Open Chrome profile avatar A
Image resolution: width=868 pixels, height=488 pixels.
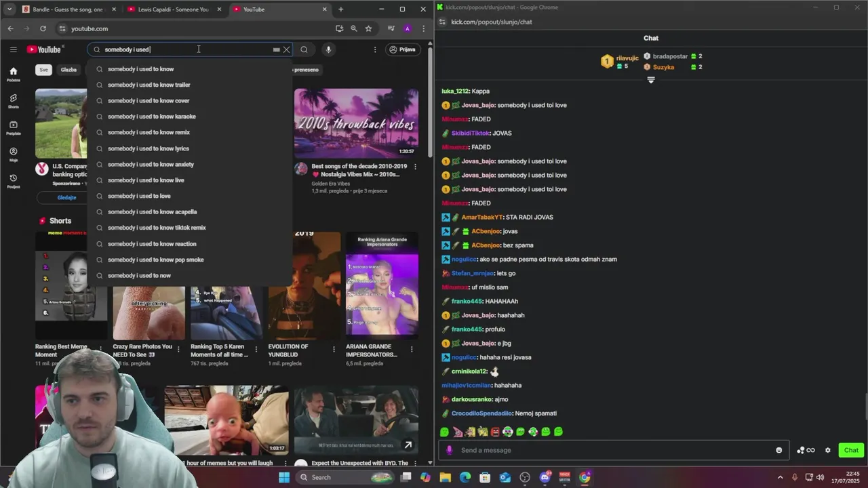407,28
